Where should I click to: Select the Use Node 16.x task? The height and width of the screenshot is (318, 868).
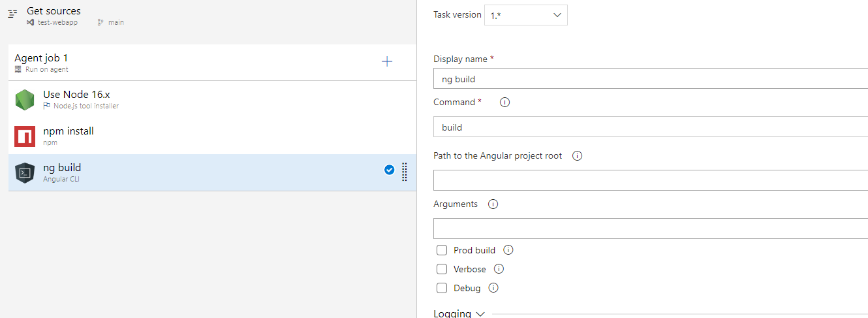click(212, 99)
